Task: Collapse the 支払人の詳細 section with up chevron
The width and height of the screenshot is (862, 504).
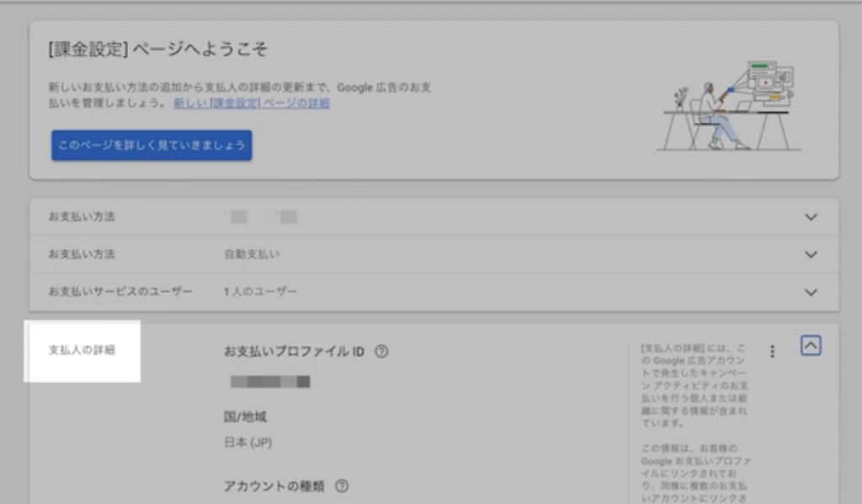Action: [811, 346]
